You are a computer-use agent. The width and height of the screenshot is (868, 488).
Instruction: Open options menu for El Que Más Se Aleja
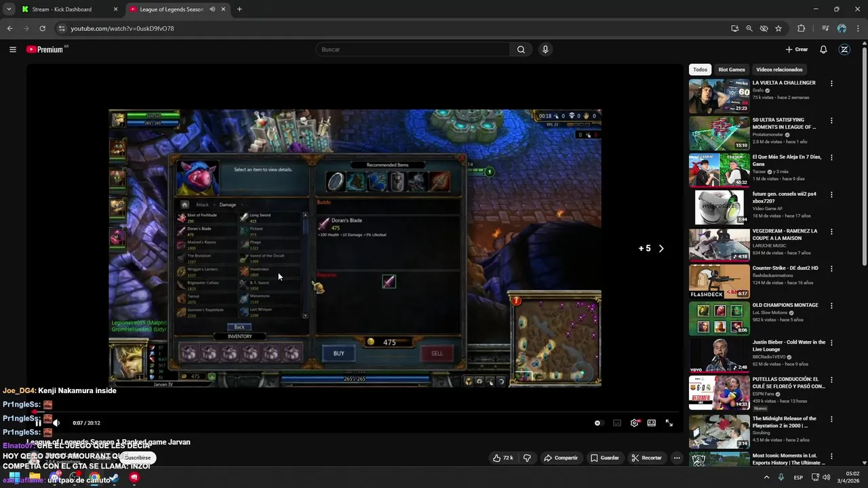(x=831, y=157)
